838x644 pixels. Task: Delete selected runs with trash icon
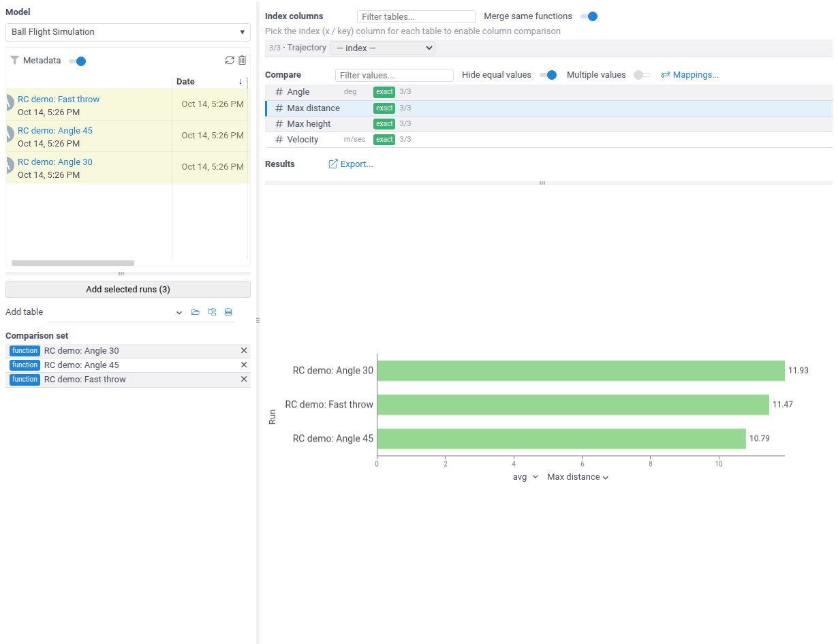tap(242, 61)
